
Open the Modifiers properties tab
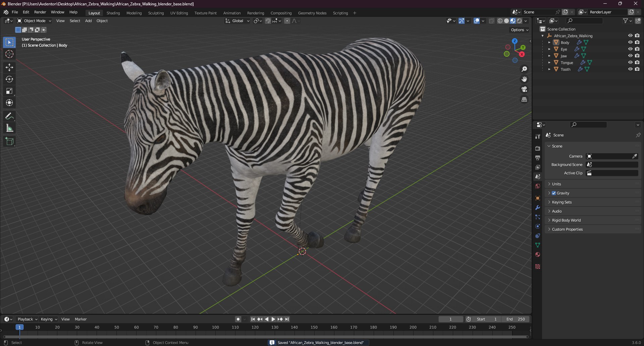538,208
